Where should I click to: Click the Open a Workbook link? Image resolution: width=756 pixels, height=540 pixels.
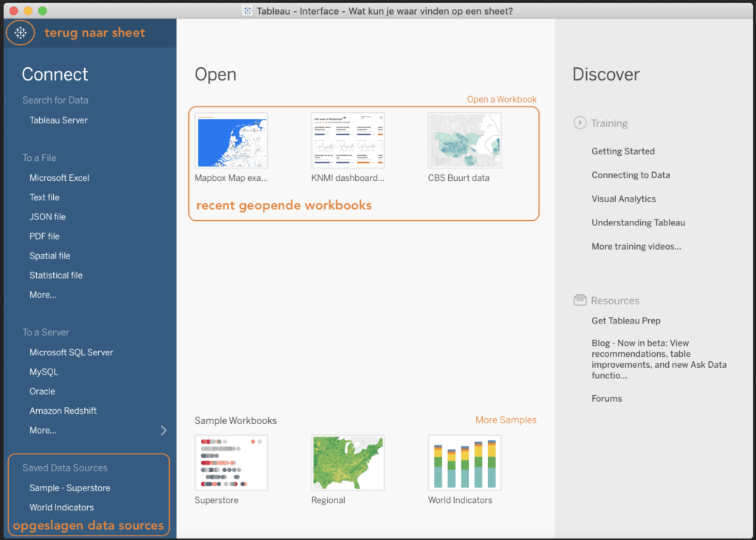click(x=501, y=99)
